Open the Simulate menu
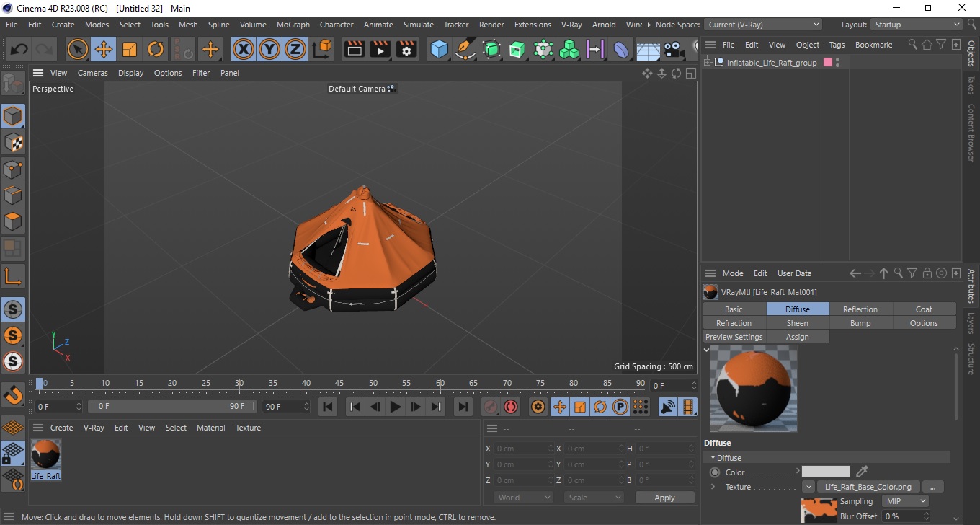The image size is (980, 525). (419, 25)
